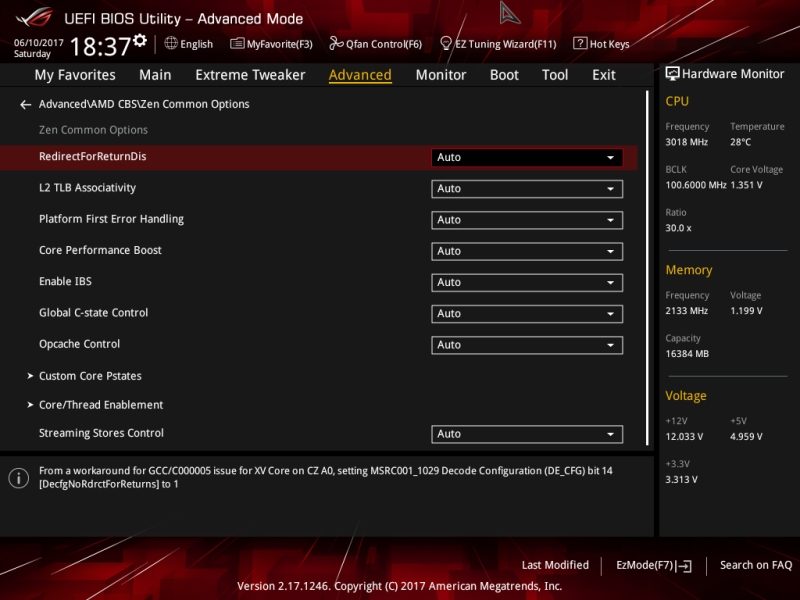Image resolution: width=800 pixels, height=600 pixels.
Task: Click the breadcrumb path Advanced\AMD CBS\Zen Common Options
Action: (x=144, y=104)
